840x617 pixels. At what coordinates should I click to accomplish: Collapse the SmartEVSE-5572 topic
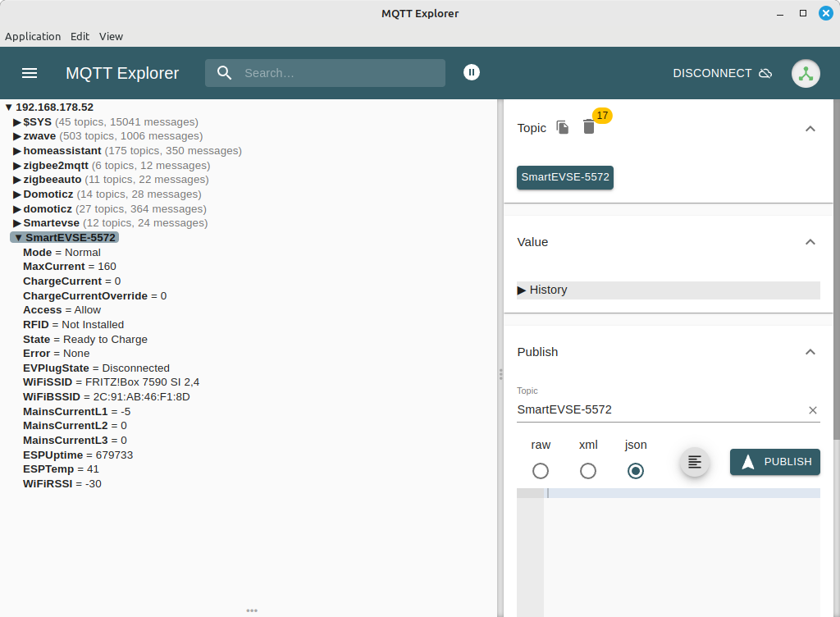pos(19,238)
